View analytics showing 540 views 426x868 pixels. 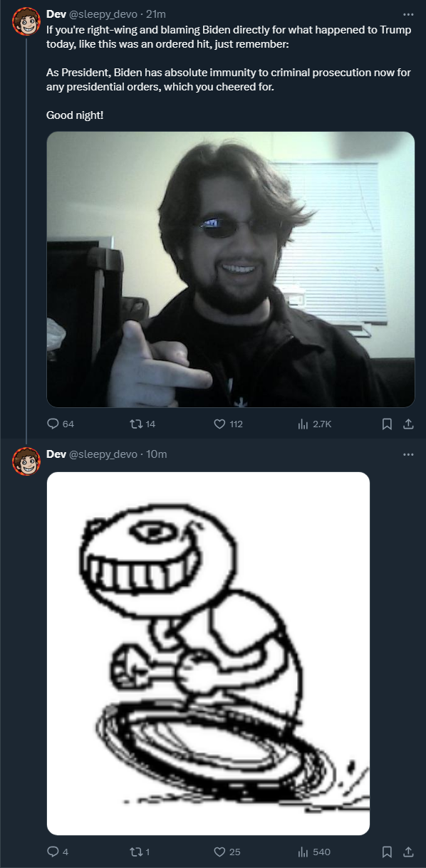(313, 852)
